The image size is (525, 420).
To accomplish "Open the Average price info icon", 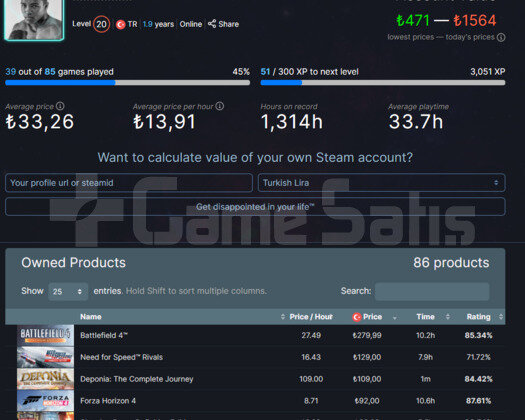I will (60, 106).
